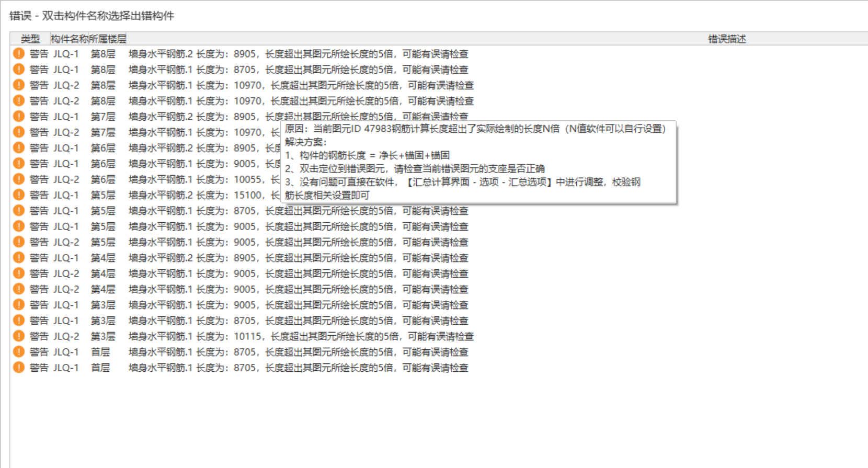This screenshot has width=868, height=468.
Task: Click warning icon for 第5层 15100 row
Action: (19, 195)
